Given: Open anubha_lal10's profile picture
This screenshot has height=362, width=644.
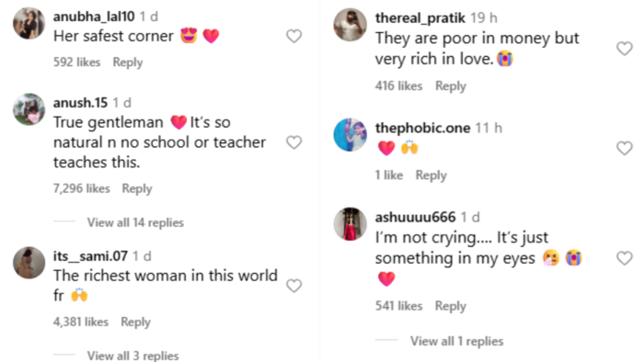Looking at the screenshot, I should pos(29,23).
